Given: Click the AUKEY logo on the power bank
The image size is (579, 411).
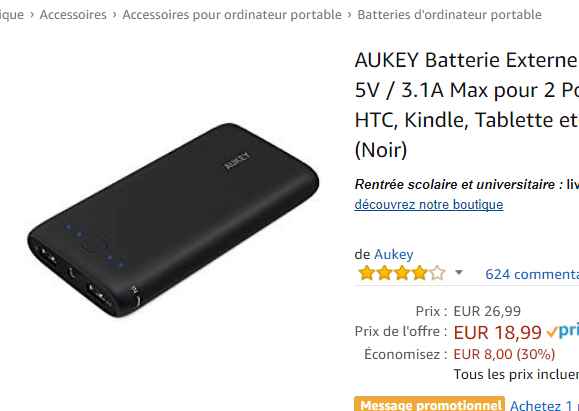Looking at the screenshot, I should pos(237,161).
